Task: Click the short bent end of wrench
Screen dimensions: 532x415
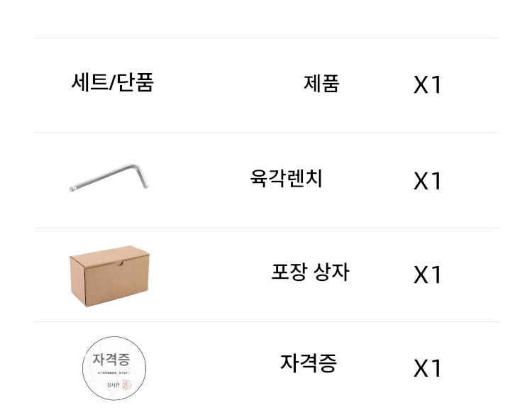Action: 143,177
